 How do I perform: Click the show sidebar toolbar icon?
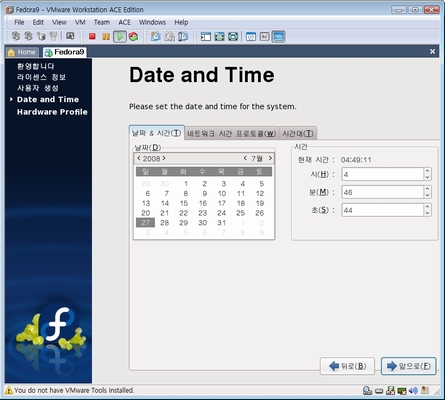[x=206, y=37]
